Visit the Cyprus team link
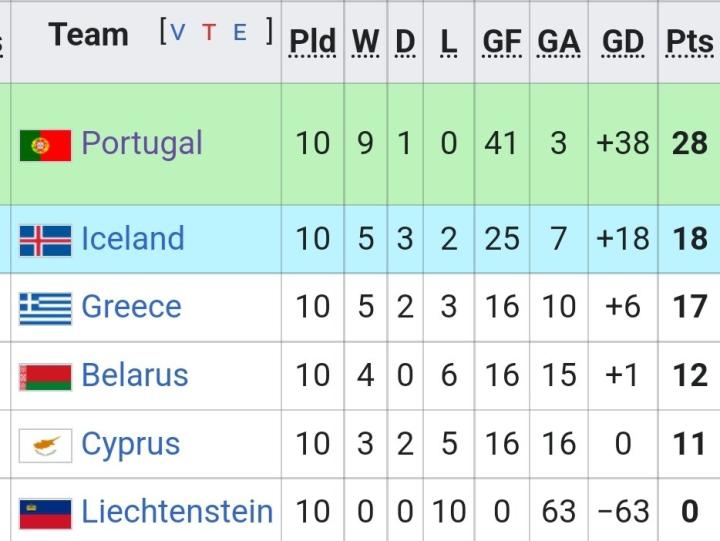 click(x=131, y=444)
